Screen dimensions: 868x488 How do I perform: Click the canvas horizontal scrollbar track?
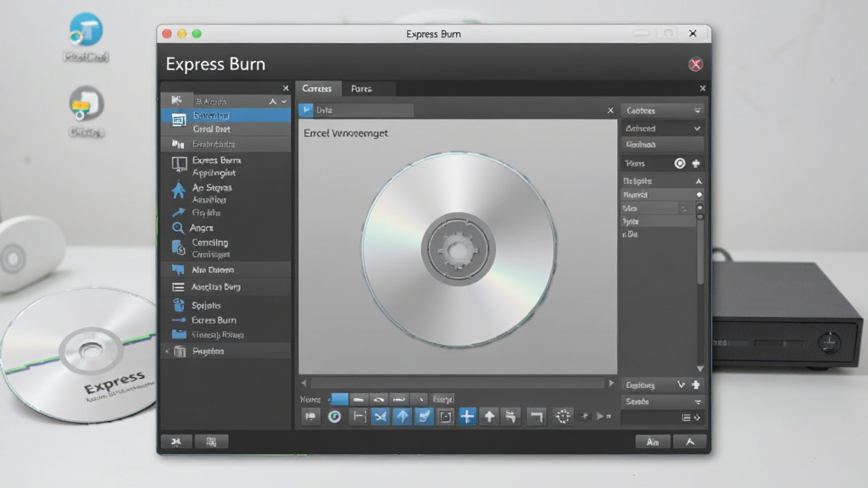(457, 383)
